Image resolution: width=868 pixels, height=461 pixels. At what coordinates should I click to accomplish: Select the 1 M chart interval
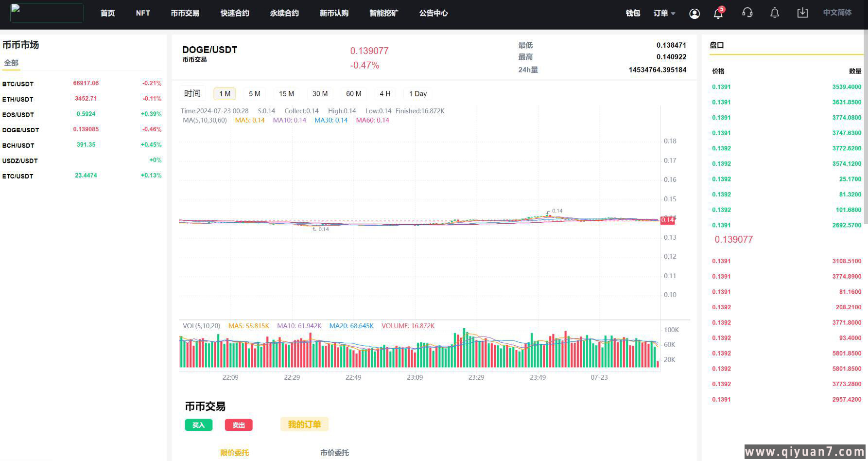[225, 94]
